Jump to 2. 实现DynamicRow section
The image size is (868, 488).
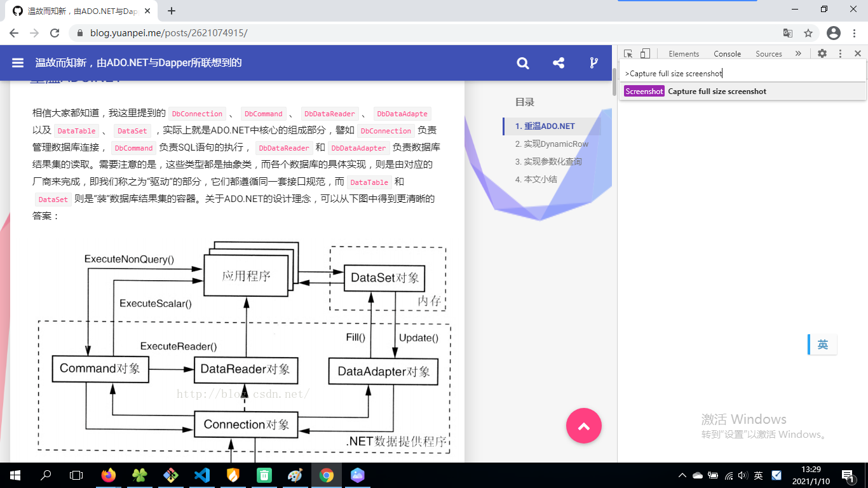tap(552, 144)
